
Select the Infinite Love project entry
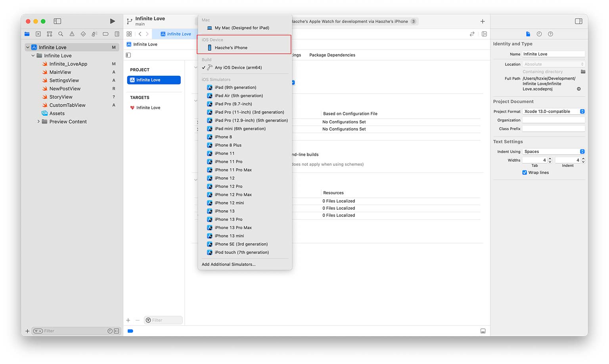click(154, 80)
